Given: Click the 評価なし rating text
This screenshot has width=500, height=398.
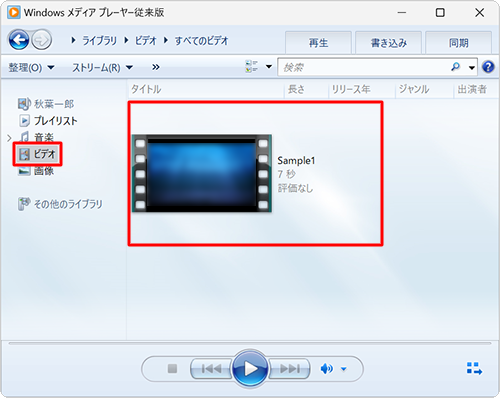Looking at the screenshot, I should [295, 188].
